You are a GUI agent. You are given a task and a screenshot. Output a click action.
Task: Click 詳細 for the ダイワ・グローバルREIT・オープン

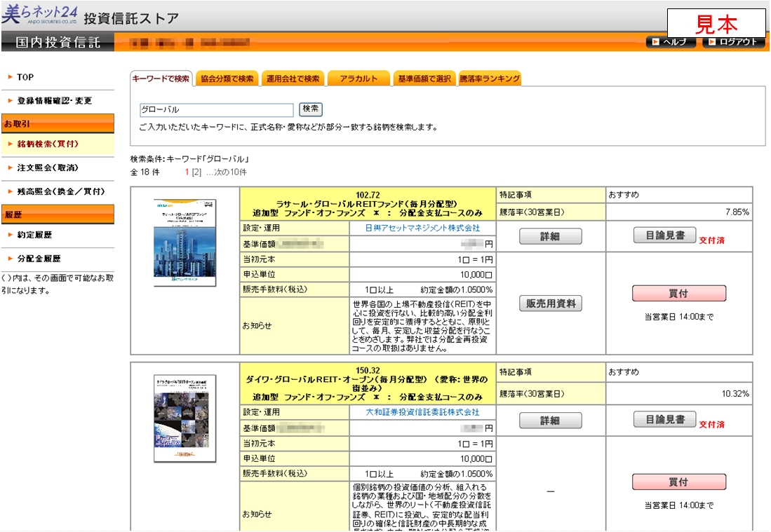[x=551, y=421]
